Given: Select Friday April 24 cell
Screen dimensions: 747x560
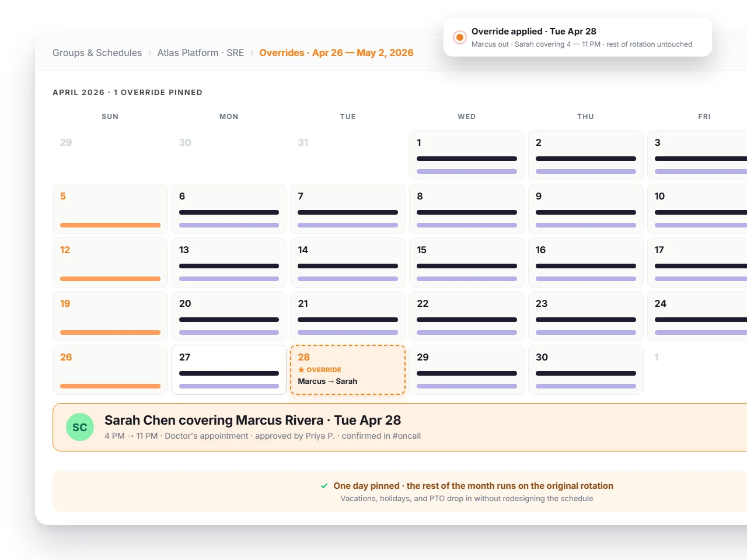Looking at the screenshot, I should coord(697,316).
